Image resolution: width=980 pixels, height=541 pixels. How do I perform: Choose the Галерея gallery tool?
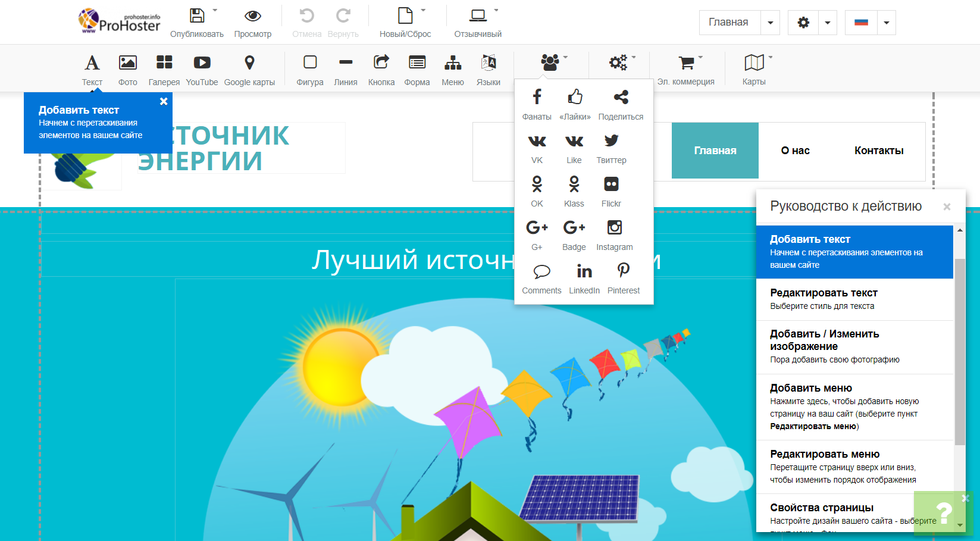tap(164, 63)
